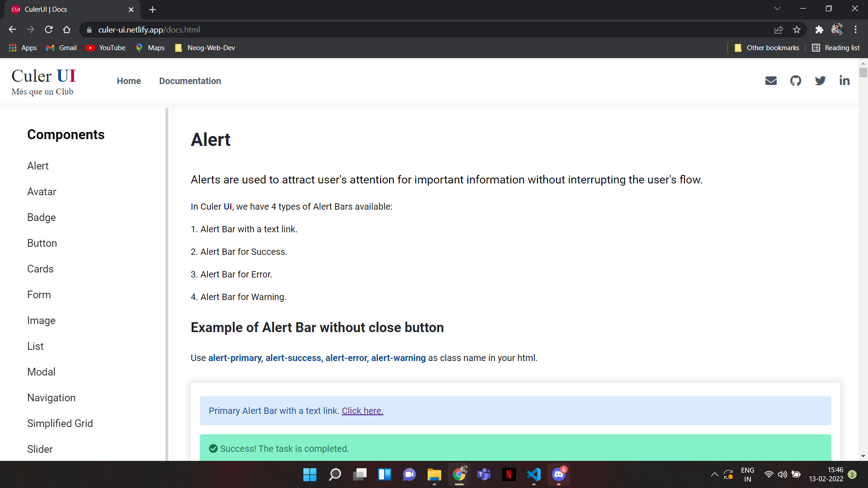Open the YouTube bookmark
This screenshot has height=488, width=868.
coord(105,47)
